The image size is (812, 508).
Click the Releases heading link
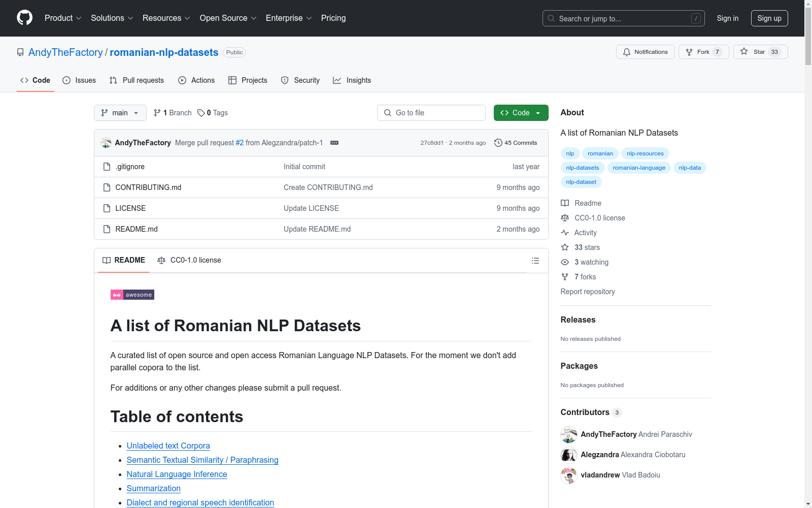[578, 320]
